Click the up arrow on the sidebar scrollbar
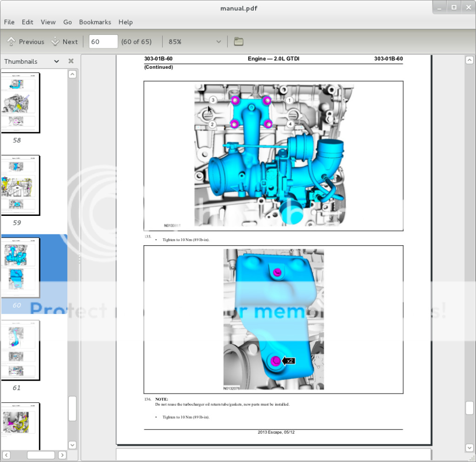The height and width of the screenshot is (462, 476). click(x=72, y=74)
